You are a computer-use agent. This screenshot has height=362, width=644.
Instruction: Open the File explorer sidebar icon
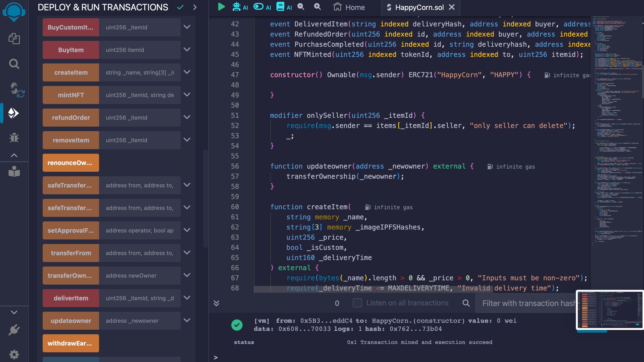[x=14, y=39]
